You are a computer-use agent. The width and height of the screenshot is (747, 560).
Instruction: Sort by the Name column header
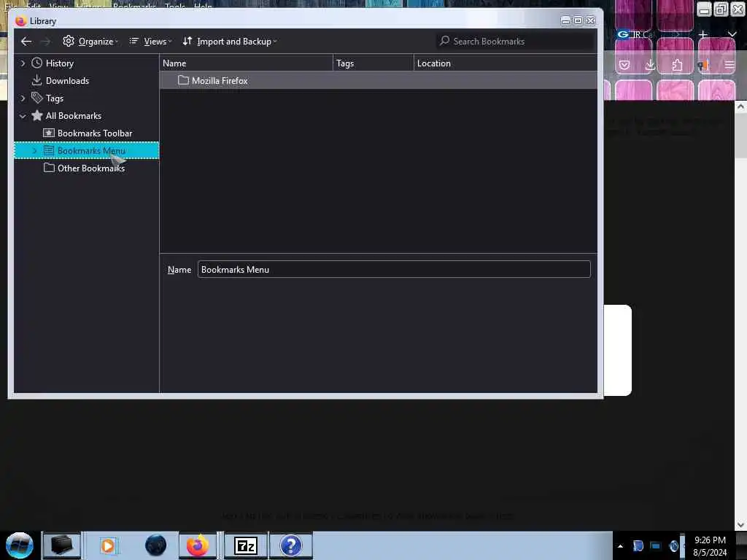pyautogui.click(x=246, y=63)
